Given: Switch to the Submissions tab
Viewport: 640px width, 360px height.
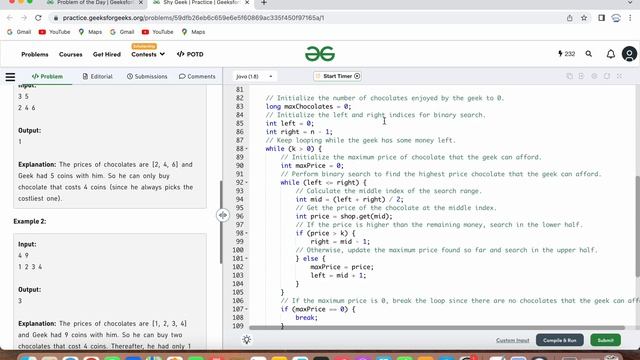Looking at the screenshot, I should point(147,76).
